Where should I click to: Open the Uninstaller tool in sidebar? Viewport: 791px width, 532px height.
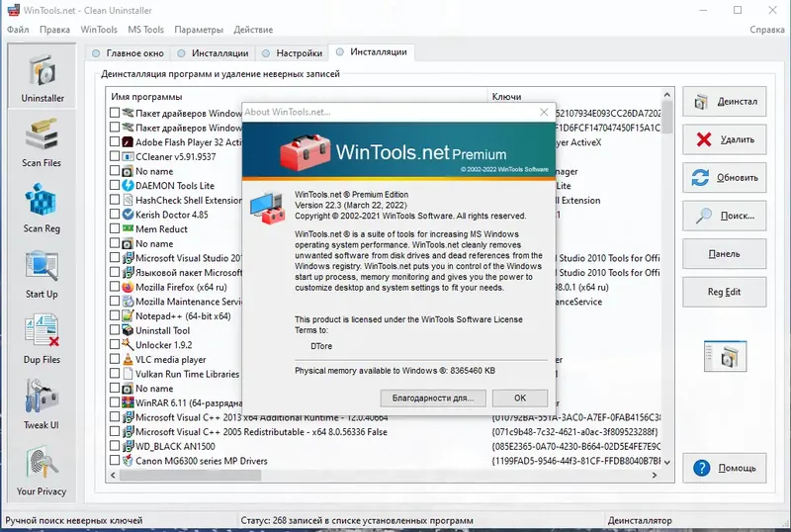click(42, 76)
